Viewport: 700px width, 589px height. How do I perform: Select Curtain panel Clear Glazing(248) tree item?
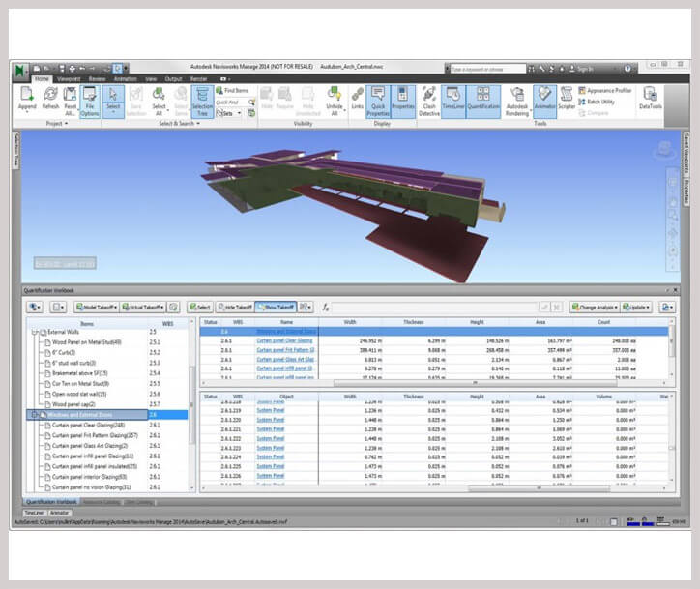click(88, 426)
